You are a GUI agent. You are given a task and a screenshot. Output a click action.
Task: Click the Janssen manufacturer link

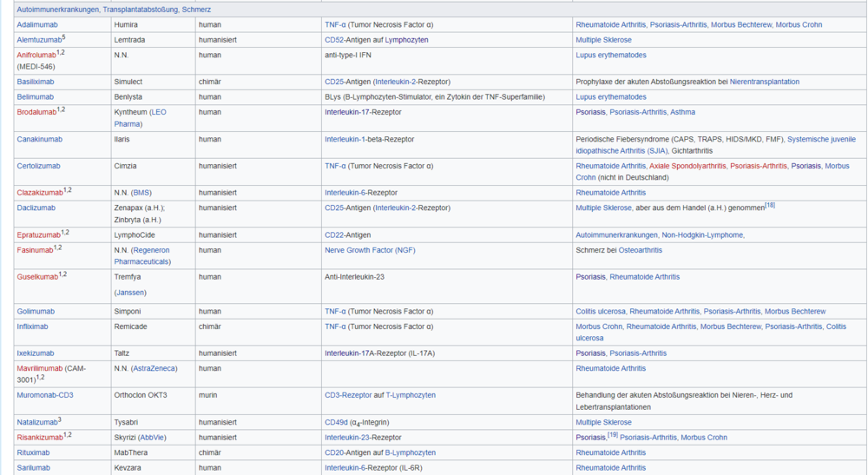[132, 293]
